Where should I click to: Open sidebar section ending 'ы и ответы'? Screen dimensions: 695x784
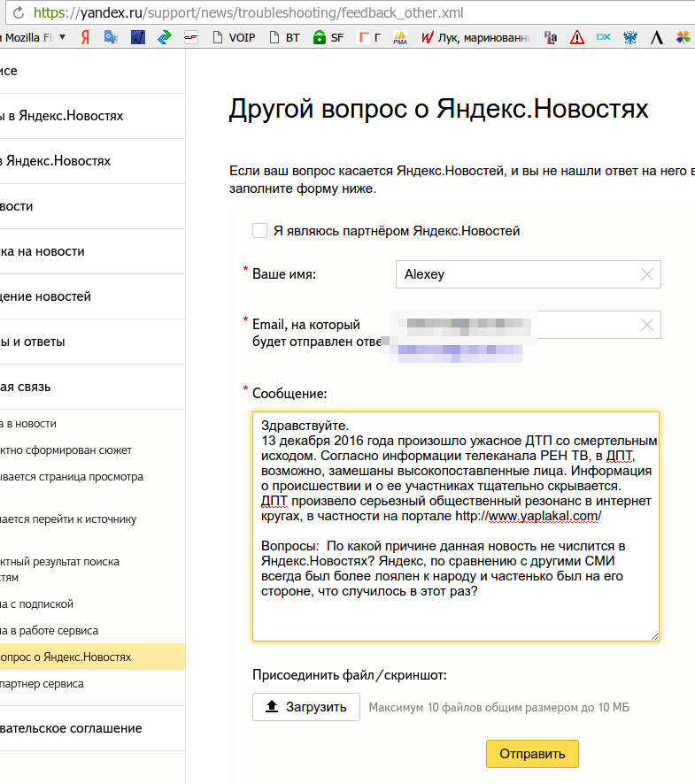[93, 342]
